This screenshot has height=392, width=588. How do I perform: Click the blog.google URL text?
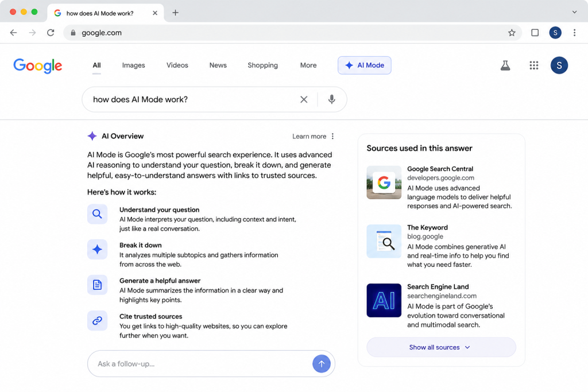pos(425,236)
